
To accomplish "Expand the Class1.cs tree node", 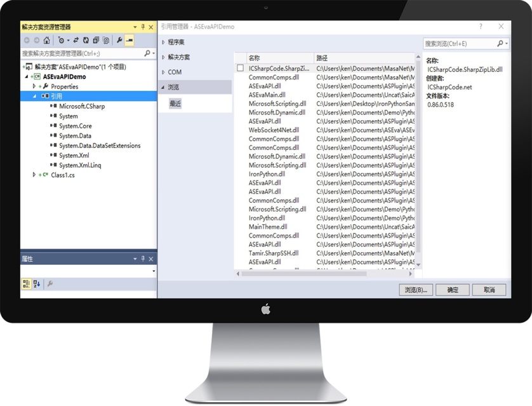I will (34, 175).
